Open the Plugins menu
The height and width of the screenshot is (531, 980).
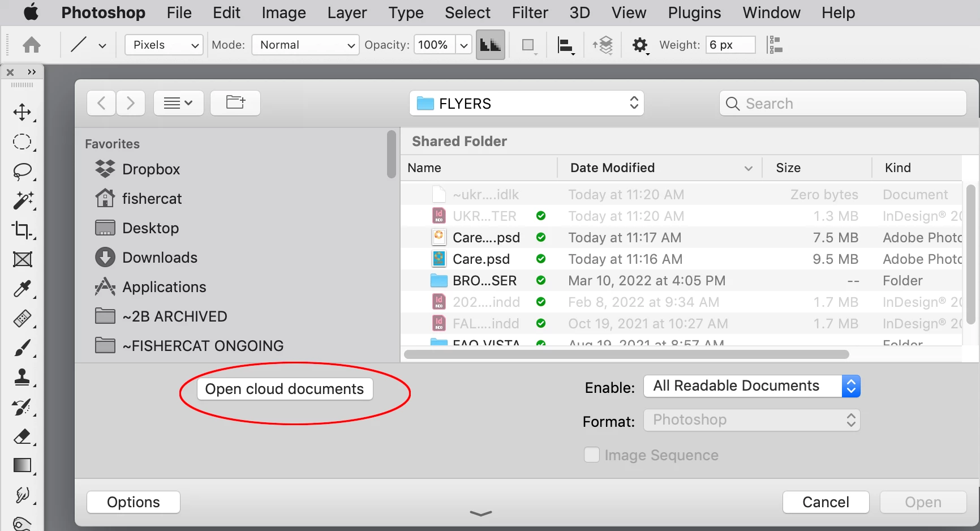pos(694,12)
